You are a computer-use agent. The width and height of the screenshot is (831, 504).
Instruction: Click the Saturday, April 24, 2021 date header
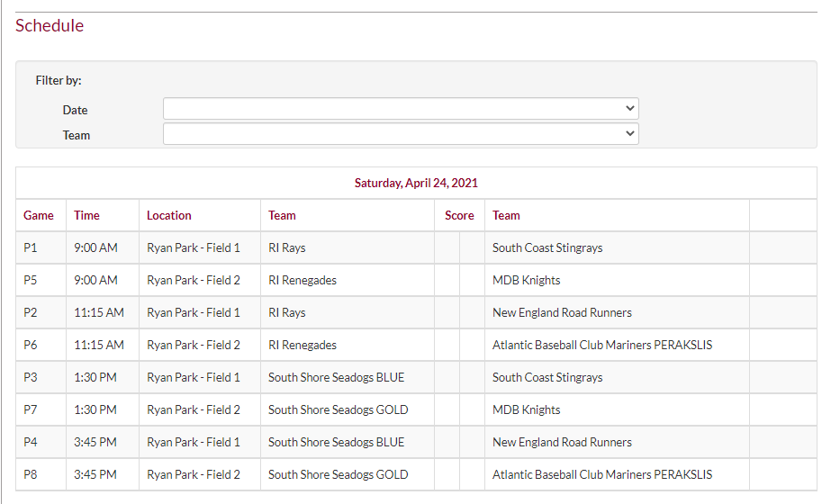point(416,183)
